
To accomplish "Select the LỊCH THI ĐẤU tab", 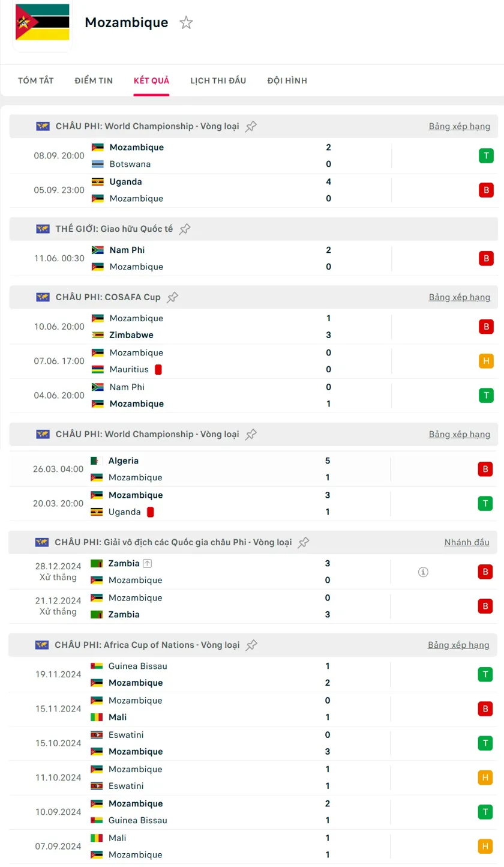I will (218, 80).
